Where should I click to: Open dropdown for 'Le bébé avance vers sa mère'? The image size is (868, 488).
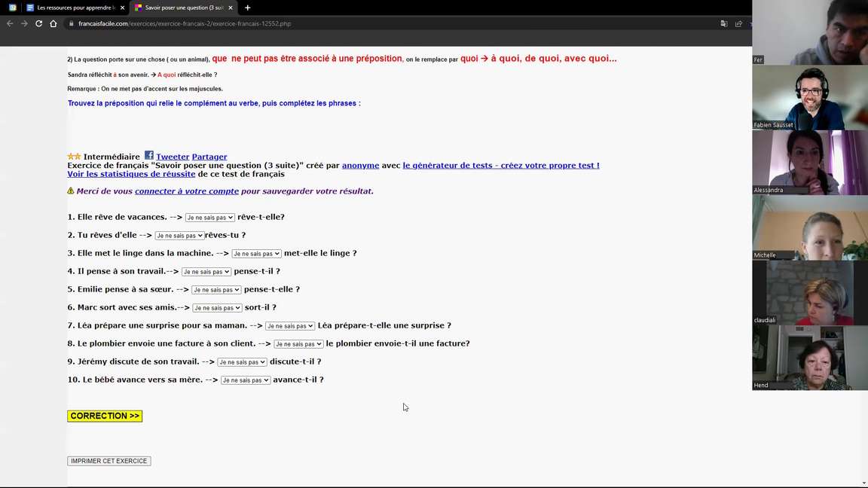point(245,380)
